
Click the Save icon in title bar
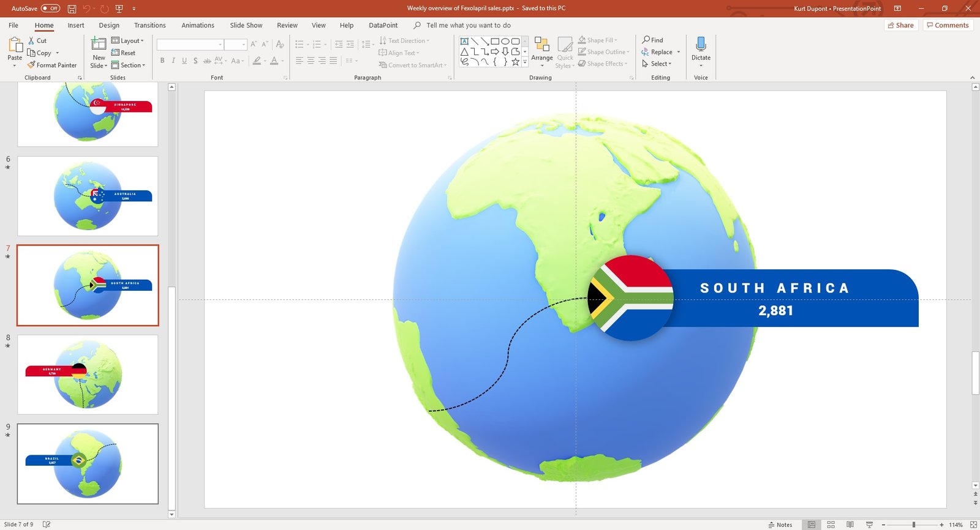[x=72, y=9]
